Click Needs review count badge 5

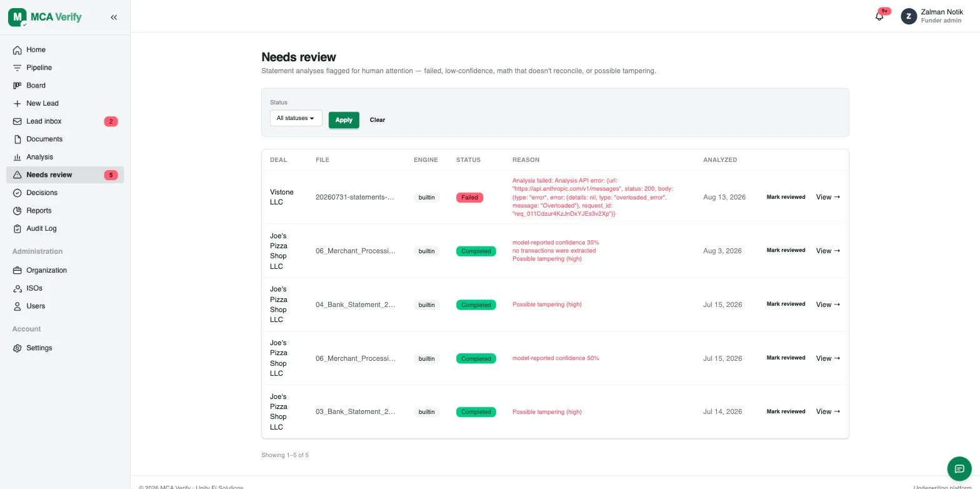point(111,175)
